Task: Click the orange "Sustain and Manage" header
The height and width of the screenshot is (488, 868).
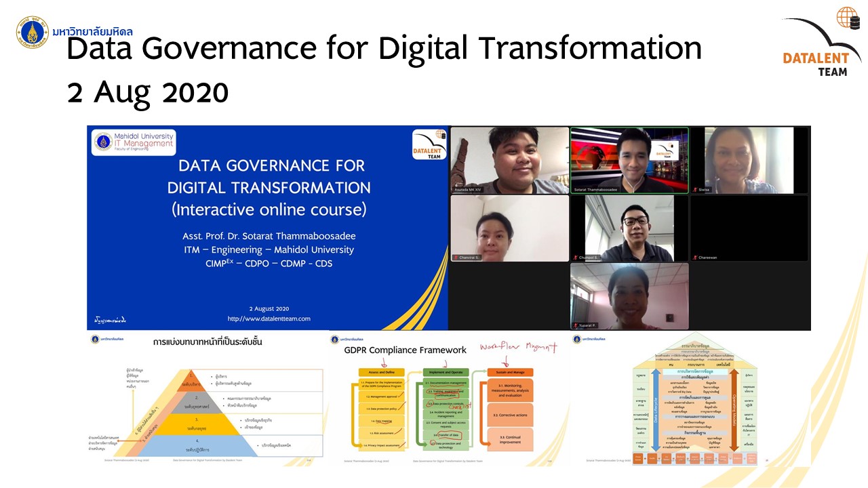Action: (x=510, y=372)
